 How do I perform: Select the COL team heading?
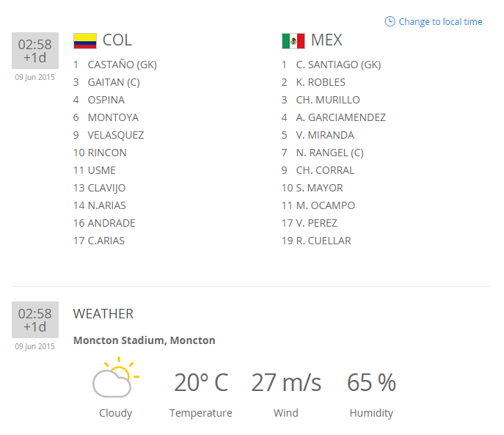point(117,40)
